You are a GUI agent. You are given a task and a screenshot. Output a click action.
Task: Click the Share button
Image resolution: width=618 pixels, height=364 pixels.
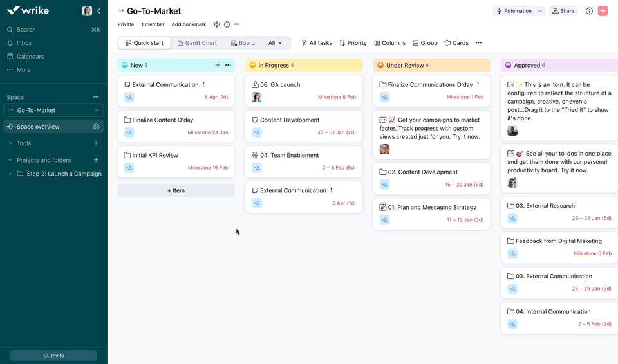(563, 11)
